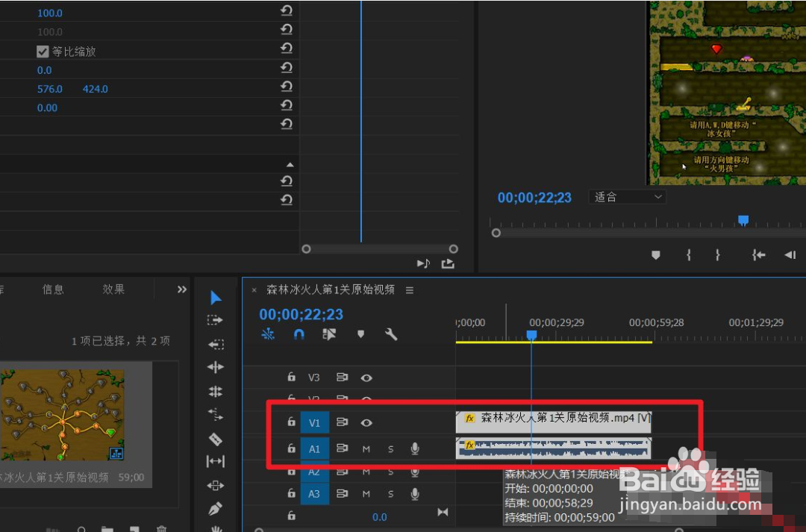Pick the Rolling Edit tool

tap(216, 391)
